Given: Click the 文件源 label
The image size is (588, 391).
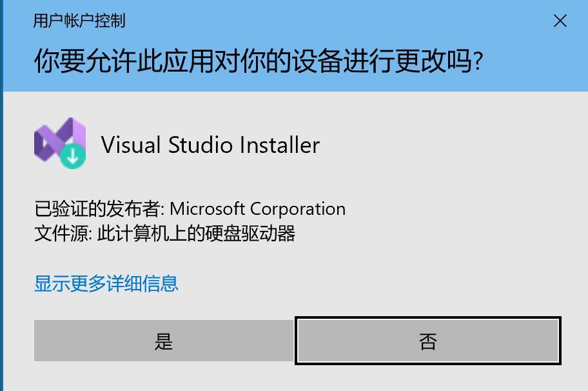Looking at the screenshot, I should click(x=61, y=234).
